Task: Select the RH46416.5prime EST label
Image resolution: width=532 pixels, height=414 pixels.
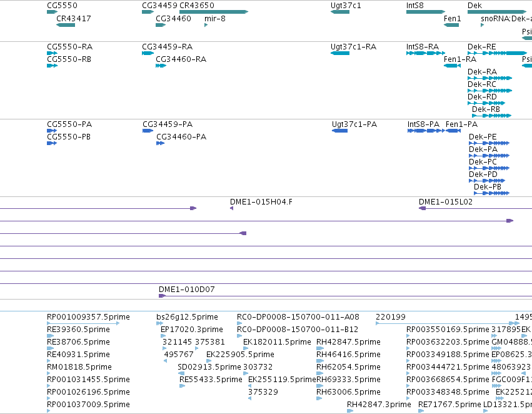Action: pyautogui.click(x=348, y=355)
